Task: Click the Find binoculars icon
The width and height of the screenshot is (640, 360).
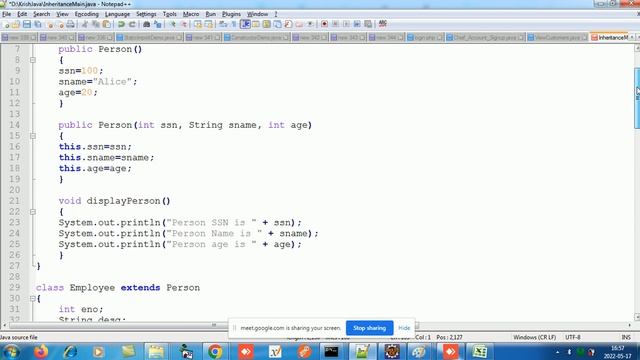Action: [x=147, y=24]
